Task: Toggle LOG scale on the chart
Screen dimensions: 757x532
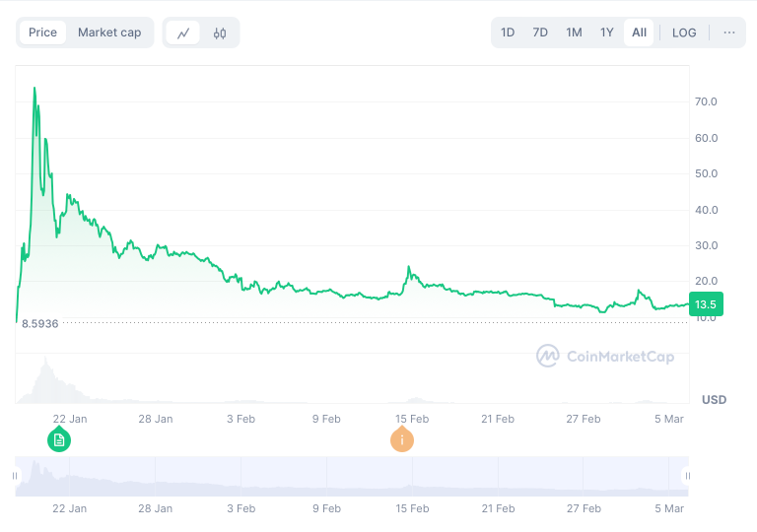Action: (x=684, y=33)
